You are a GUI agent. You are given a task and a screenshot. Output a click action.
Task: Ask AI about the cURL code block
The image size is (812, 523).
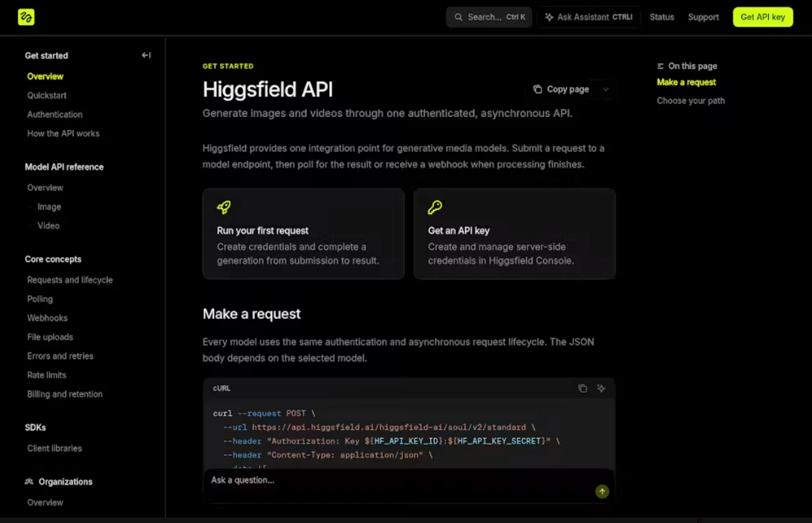(600, 388)
